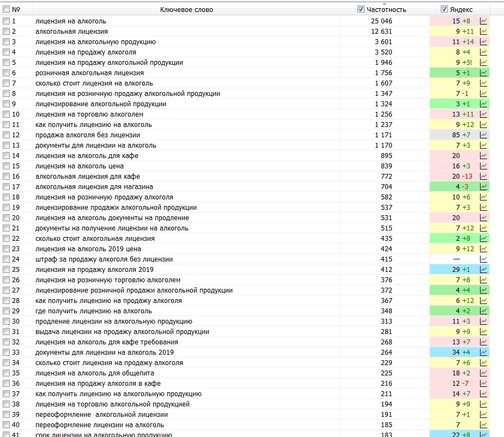This screenshot has width=504, height=437.
Task: Tick checkbox for row 24 'штраф за продажу'
Action: (x=6, y=259)
